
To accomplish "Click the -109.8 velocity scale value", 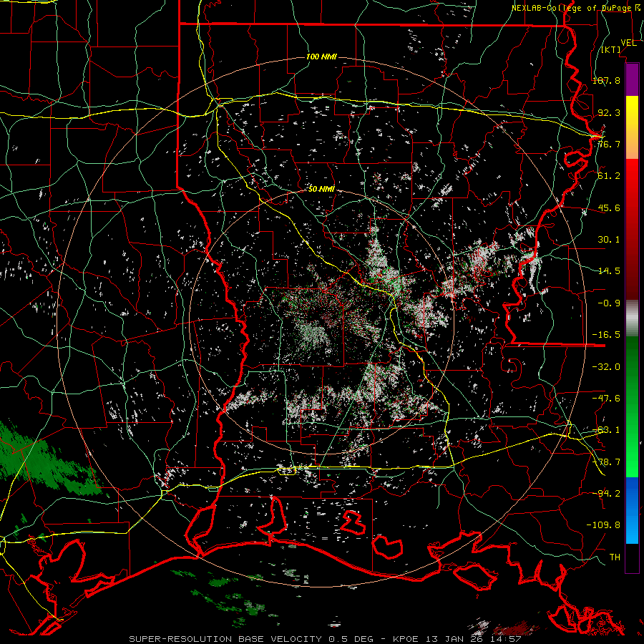I will (x=603, y=525).
